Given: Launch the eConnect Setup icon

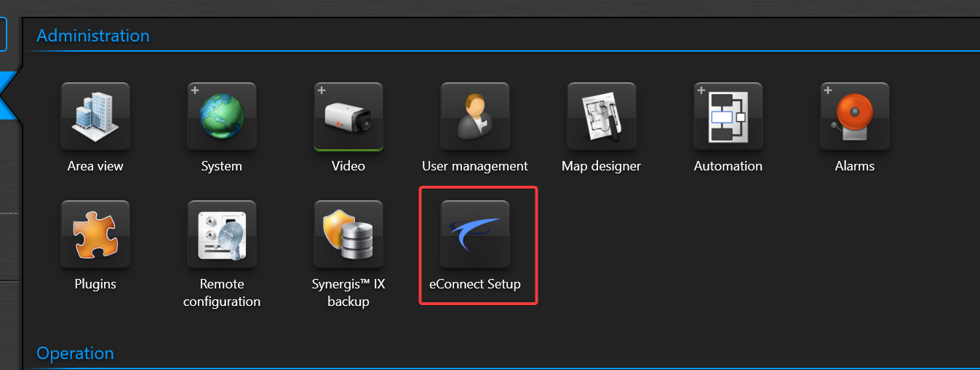Looking at the screenshot, I should click(475, 235).
